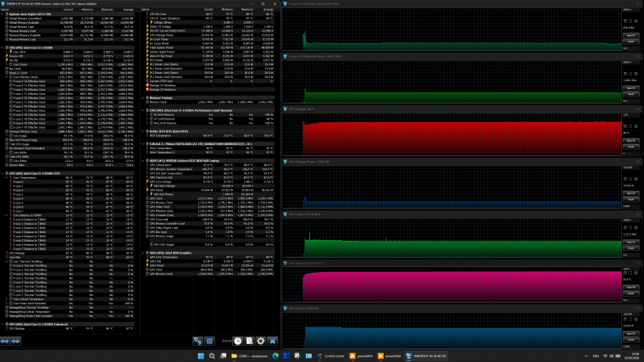Open Task View on the taskbar
Screen dimensions: 644x362
[223, 356]
